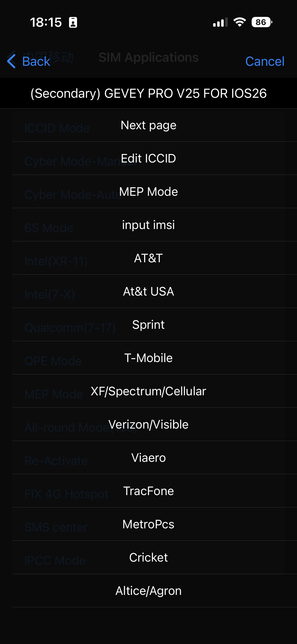Tap the ID card status icon
Viewport: 297px width, 644px height.
(x=73, y=22)
